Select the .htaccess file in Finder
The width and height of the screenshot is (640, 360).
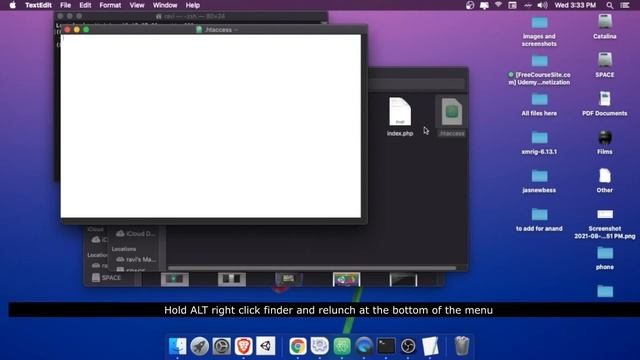[451, 117]
